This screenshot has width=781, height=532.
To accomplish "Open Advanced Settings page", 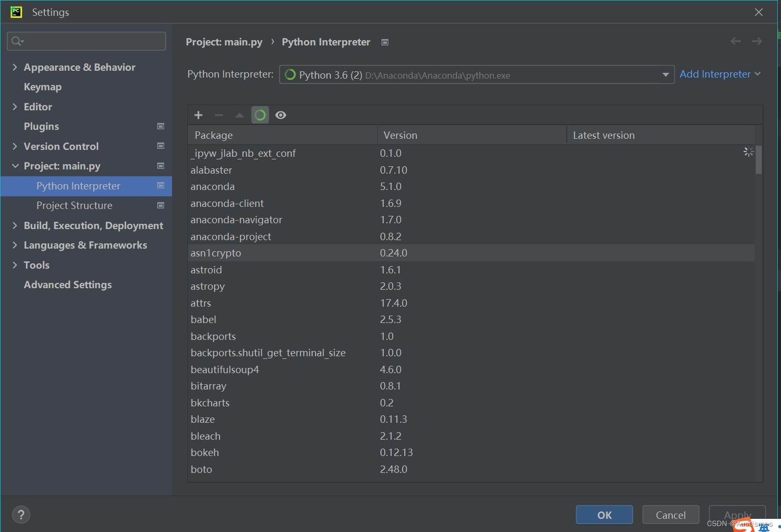I will pyautogui.click(x=68, y=285).
